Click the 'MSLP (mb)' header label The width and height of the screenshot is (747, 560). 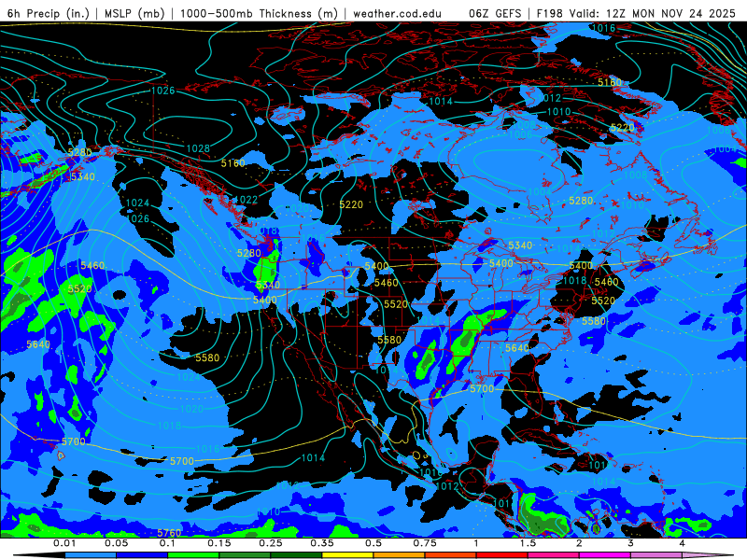coord(134,13)
